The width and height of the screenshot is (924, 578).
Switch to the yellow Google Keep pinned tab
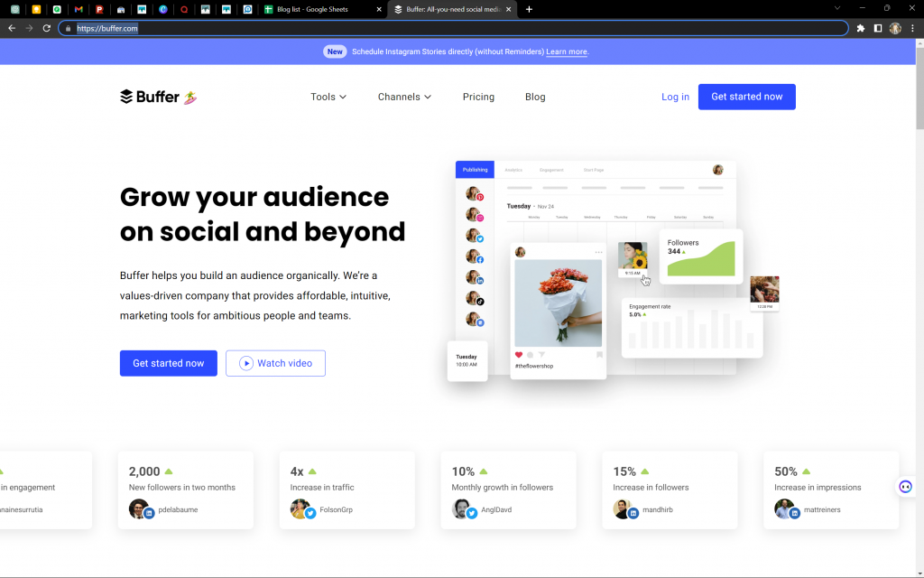tap(36, 9)
